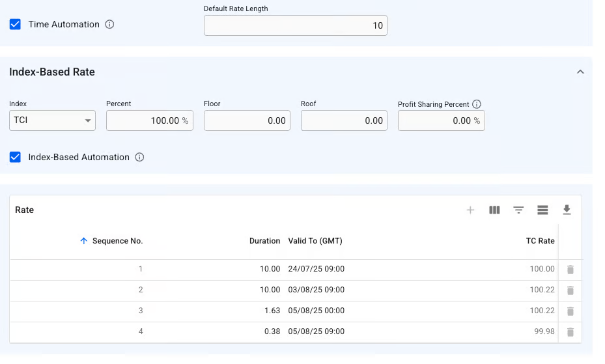This screenshot has height=364, width=605.
Task: Click the info icon beside Time Automation
Action: click(109, 25)
